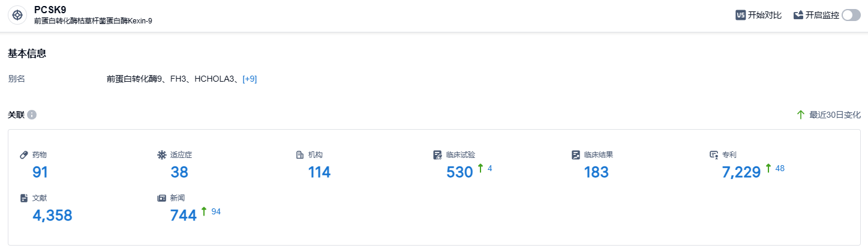Image resolution: width=868 pixels, height=248 pixels.
Task: Click the 新闻 newspaper icon
Action: 161,198
